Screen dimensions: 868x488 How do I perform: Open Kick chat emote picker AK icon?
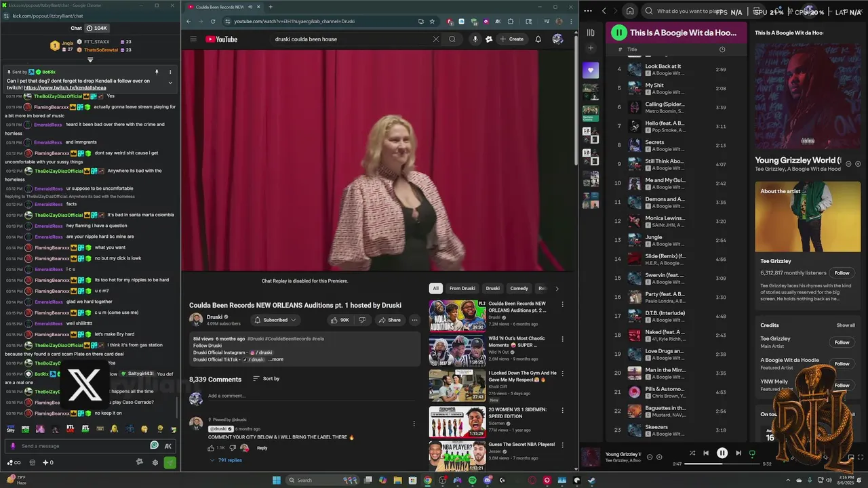click(x=167, y=445)
